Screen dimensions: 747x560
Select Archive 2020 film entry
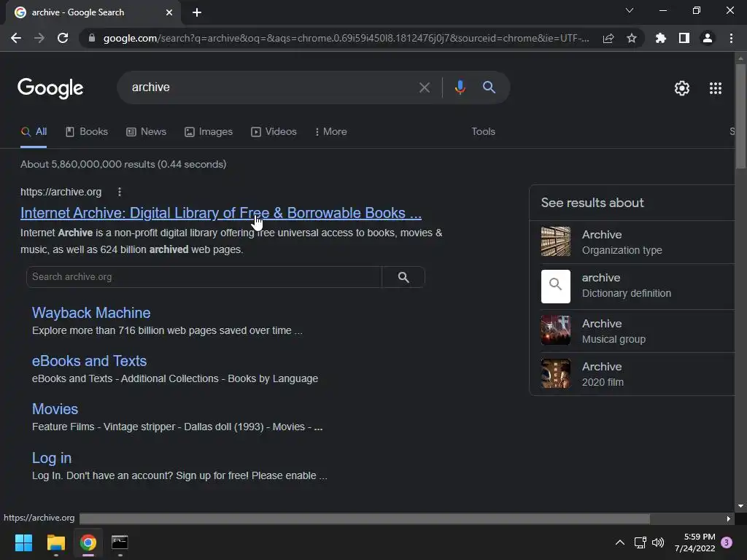pos(632,374)
